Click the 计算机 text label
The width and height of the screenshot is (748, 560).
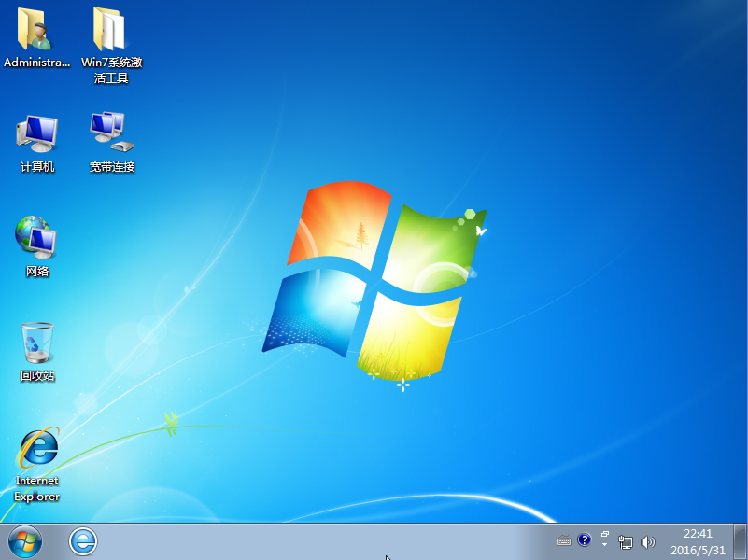click(35, 165)
